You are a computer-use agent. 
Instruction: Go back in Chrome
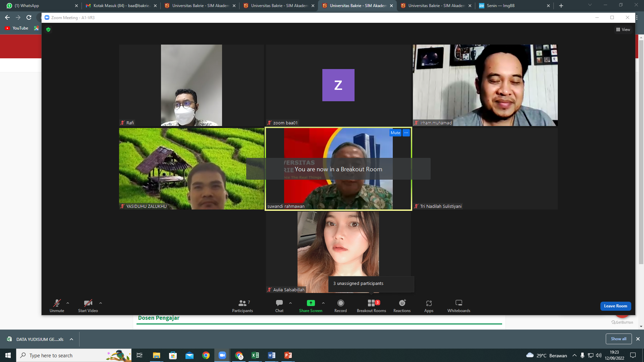tap(7, 17)
